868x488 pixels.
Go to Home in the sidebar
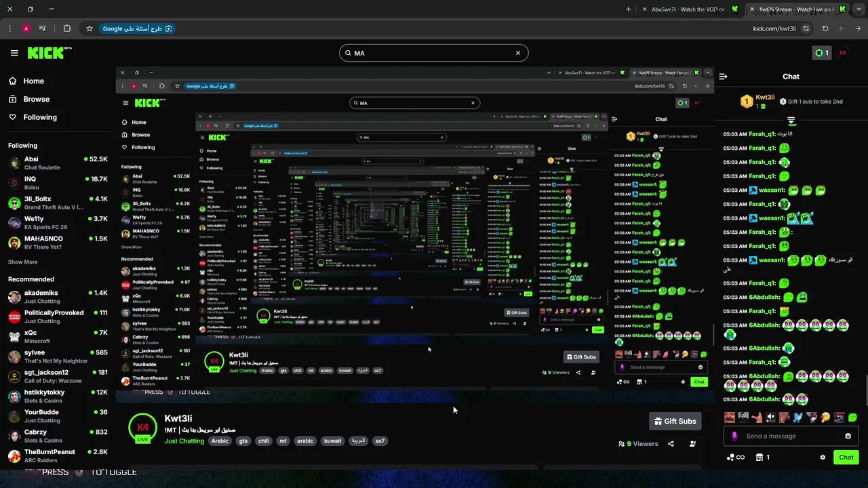[26, 81]
